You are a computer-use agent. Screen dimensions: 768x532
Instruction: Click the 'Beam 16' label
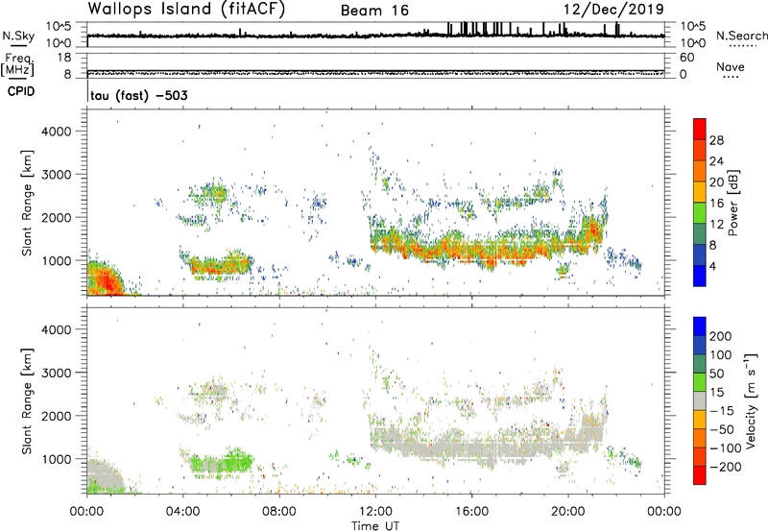point(374,11)
